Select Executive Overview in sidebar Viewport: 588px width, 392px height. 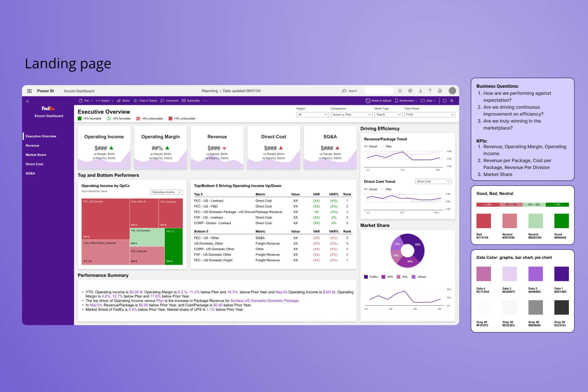click(41, 136)
